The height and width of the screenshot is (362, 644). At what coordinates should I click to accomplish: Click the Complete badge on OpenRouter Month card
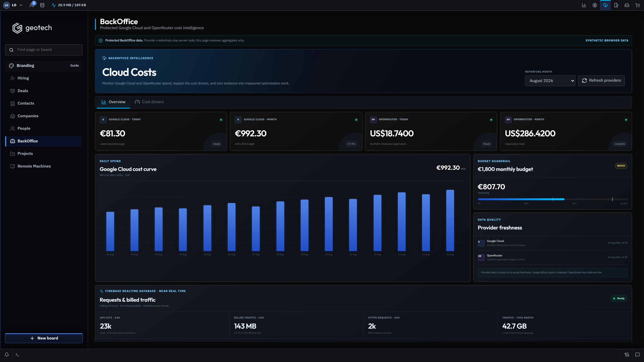pyautogui.click(x=619, y=144)
